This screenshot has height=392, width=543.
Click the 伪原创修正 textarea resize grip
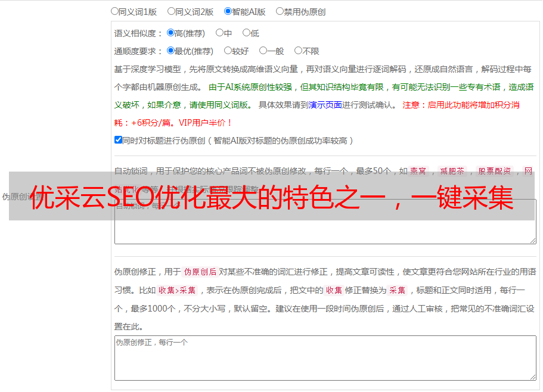click(533, 377)
